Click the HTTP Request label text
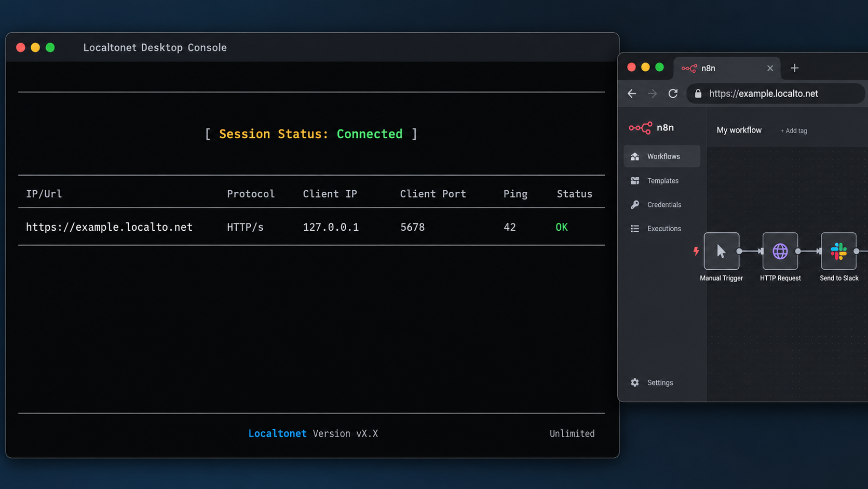Screen dimensions: 868x489 pos(780,278)
